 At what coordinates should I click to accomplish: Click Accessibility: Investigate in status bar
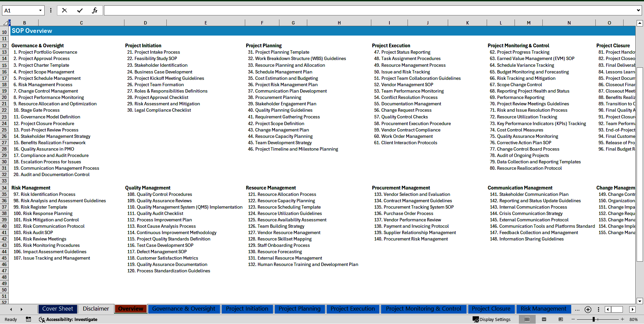[68, 319]
